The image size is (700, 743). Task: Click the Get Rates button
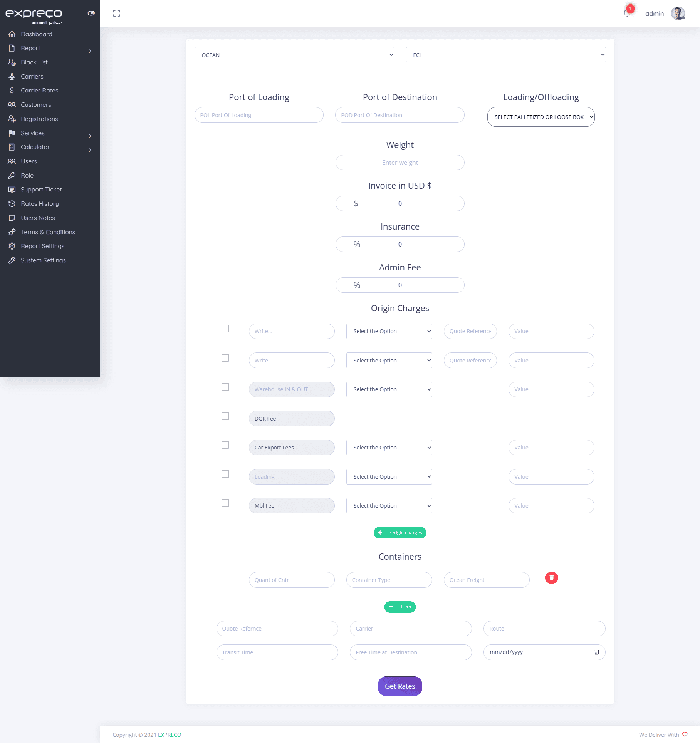[400, 686]
